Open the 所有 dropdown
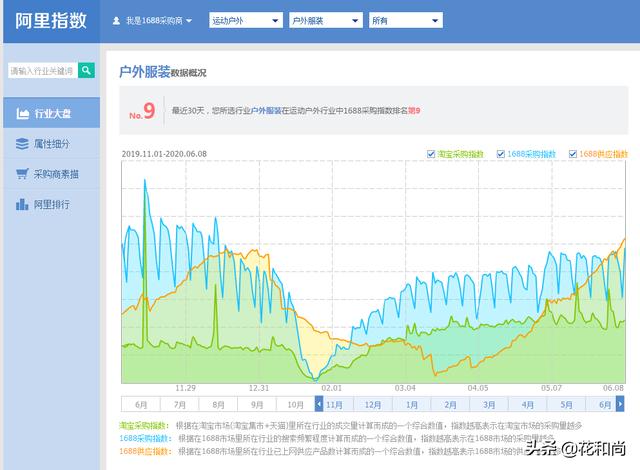Viewport: 640px width, 470px height. [x=406, y=20]
